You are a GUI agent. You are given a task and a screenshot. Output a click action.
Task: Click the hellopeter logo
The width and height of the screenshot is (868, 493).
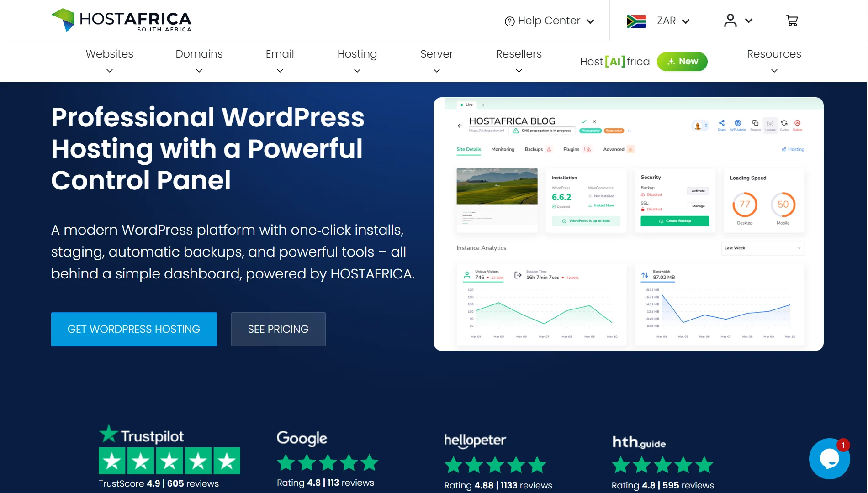point(475,441)
